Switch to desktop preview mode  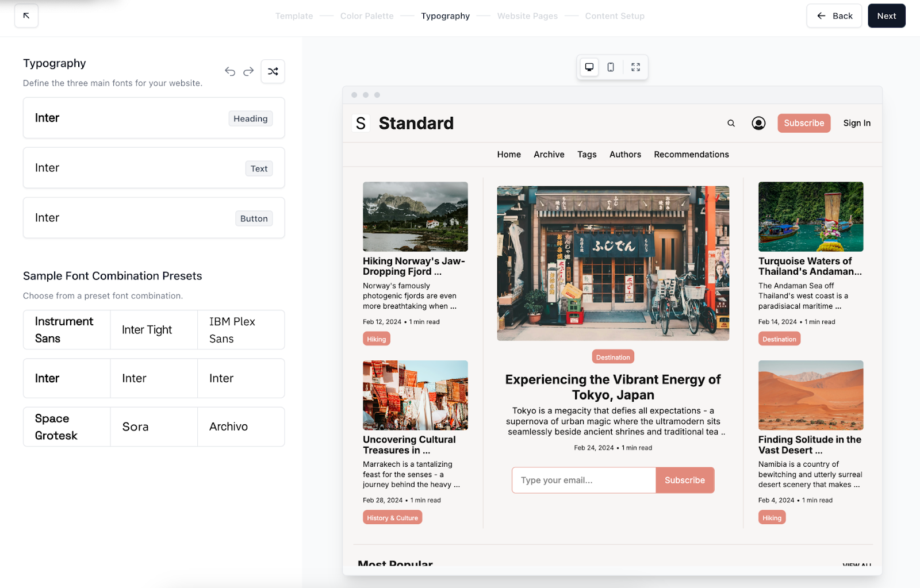(589, 67)
